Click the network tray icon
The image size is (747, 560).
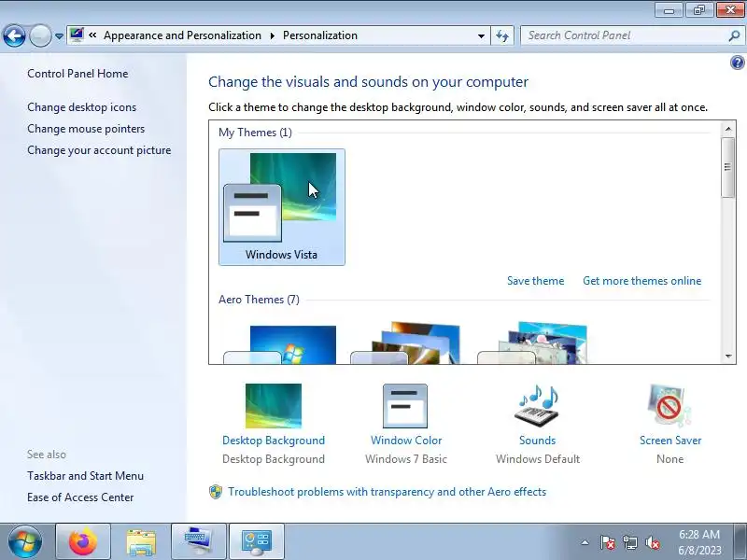[x=629, y=542]
